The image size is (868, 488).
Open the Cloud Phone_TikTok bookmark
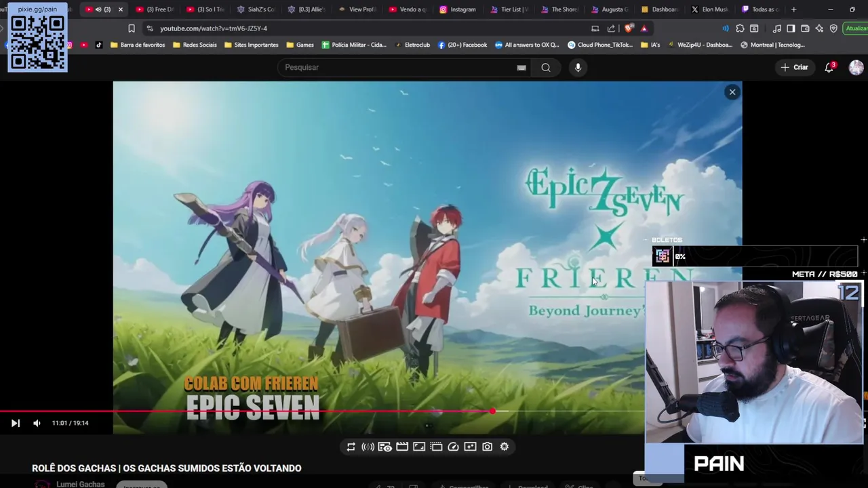[x=600, y=45]
